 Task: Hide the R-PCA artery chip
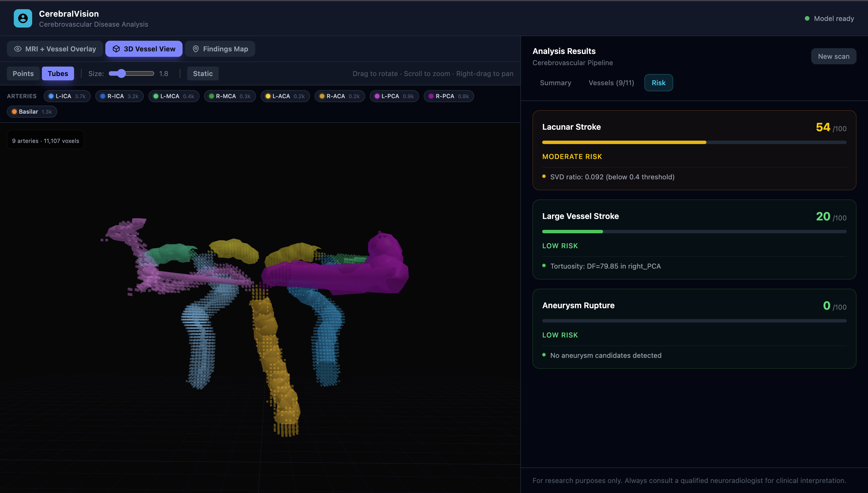point(448,96)
